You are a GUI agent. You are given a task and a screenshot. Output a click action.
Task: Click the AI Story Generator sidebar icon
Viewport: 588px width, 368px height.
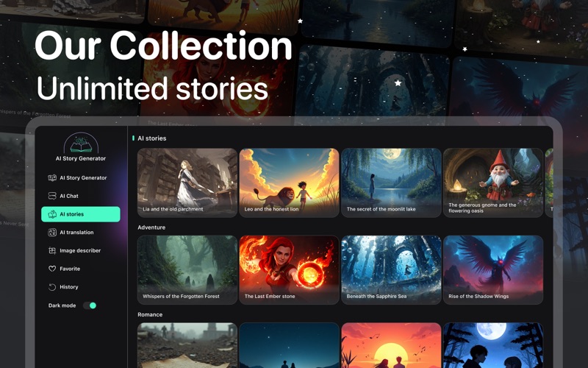[x=52, y=177]
